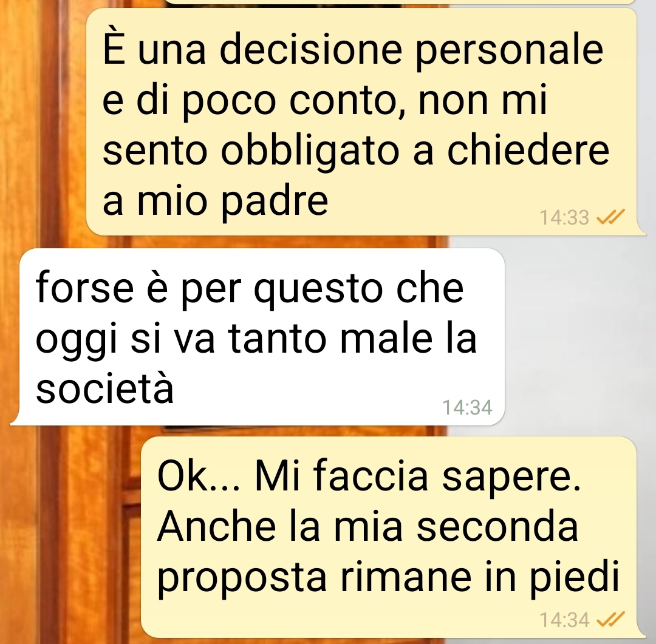This screenshot has width=656, height=644.
Task: Tap the line 'sento obbligato a chiedere'
Action: click(x=355, y=151)
